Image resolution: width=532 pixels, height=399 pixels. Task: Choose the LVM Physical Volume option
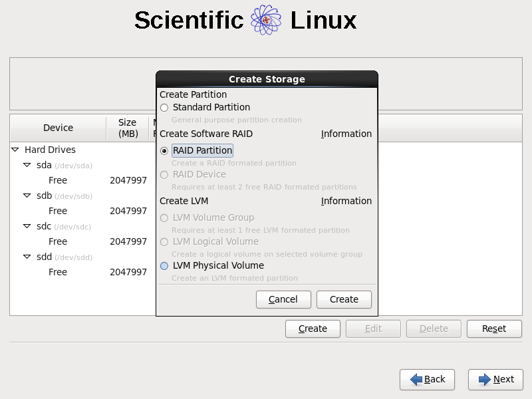(164, 265)
